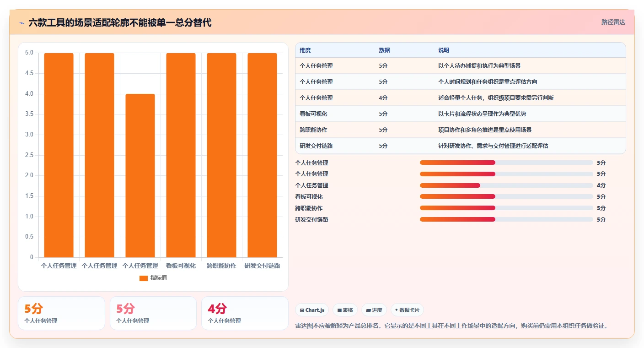Click the footer note starting 雷达图不应被解释为产品总排名
The height and width of the screenshot is (348, 644).
451,326
